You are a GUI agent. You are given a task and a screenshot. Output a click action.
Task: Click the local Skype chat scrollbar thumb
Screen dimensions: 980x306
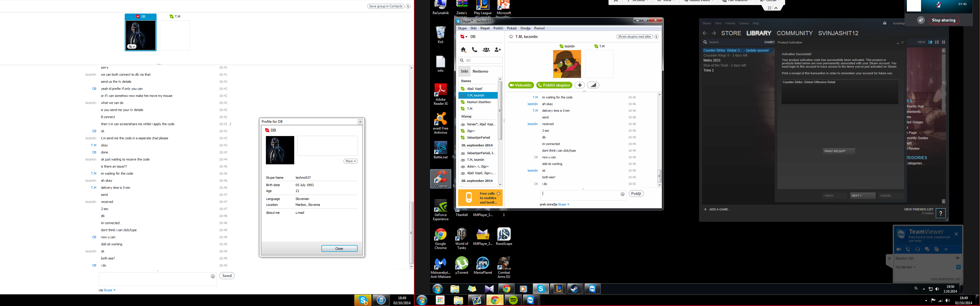(x=411, y=233)
